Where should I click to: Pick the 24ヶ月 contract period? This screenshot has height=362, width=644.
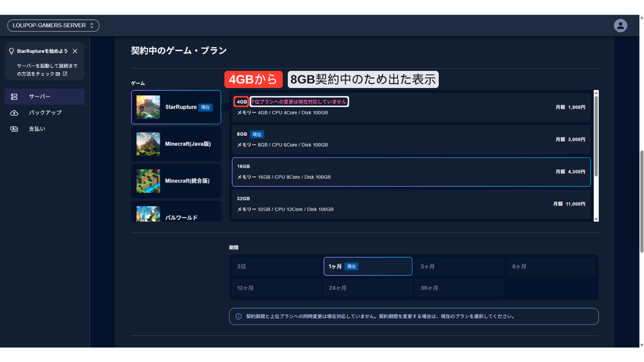pyautogui.click(x=368, y=288)
